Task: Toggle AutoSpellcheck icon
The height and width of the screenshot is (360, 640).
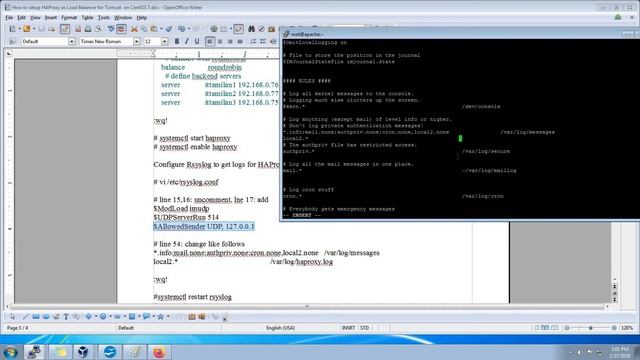Action: pyautogui.click(x=121, y=29)
